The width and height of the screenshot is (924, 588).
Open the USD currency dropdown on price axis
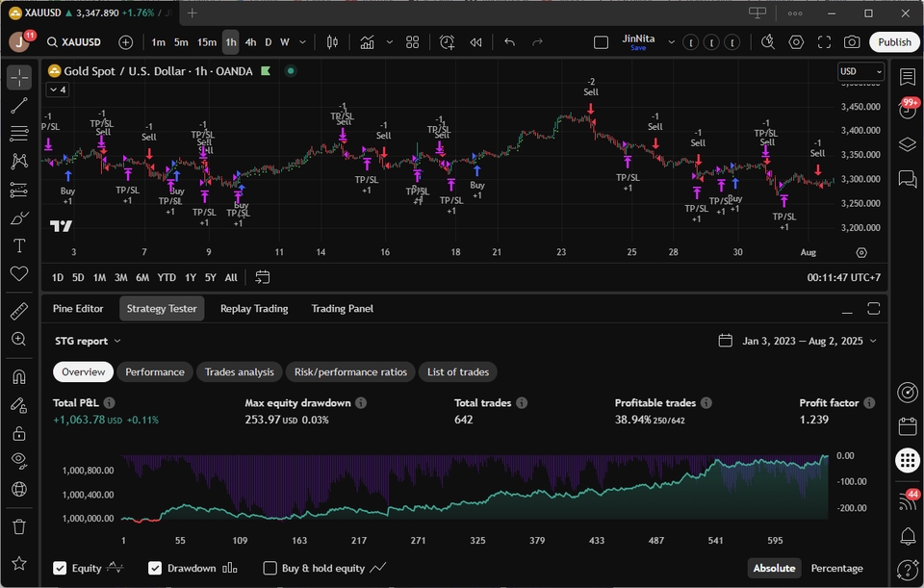click(x=860, y=71)
